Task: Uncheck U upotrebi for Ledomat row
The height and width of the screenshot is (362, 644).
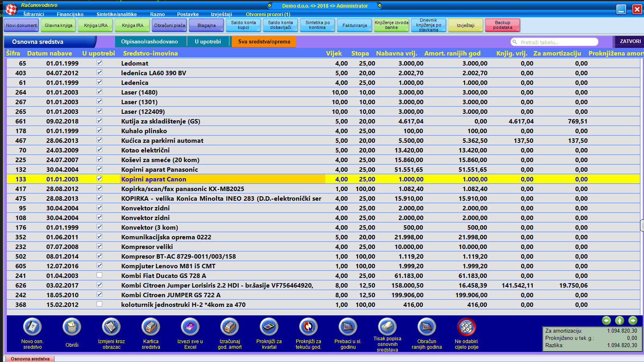Action: 99,63
